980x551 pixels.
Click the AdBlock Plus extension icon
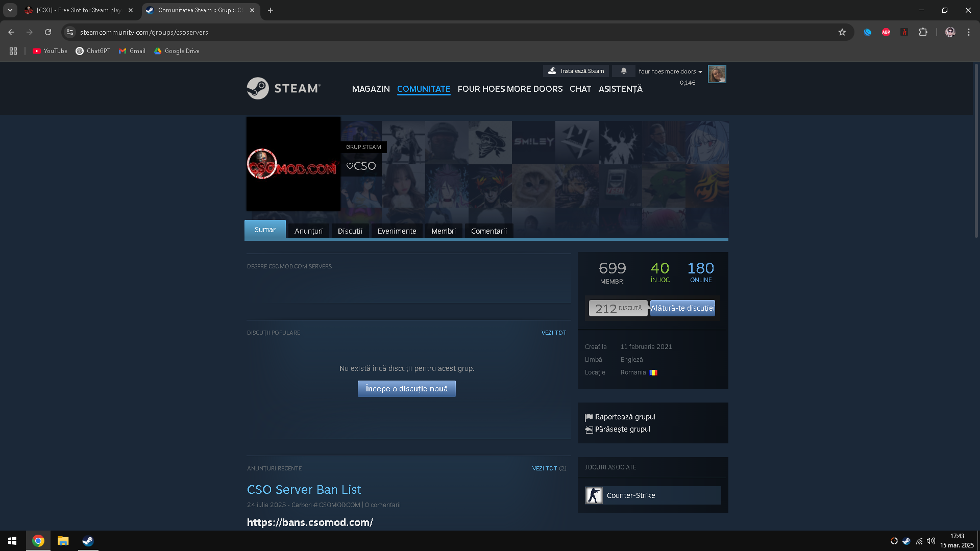(x=886, y=32)
